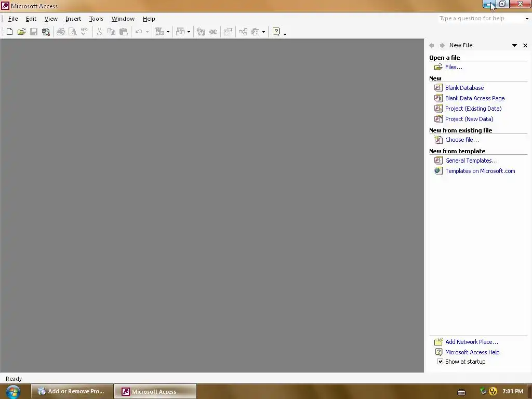Expand the Analyze dropdown arrow
The image size is (532, 399).
pos(189,32)
